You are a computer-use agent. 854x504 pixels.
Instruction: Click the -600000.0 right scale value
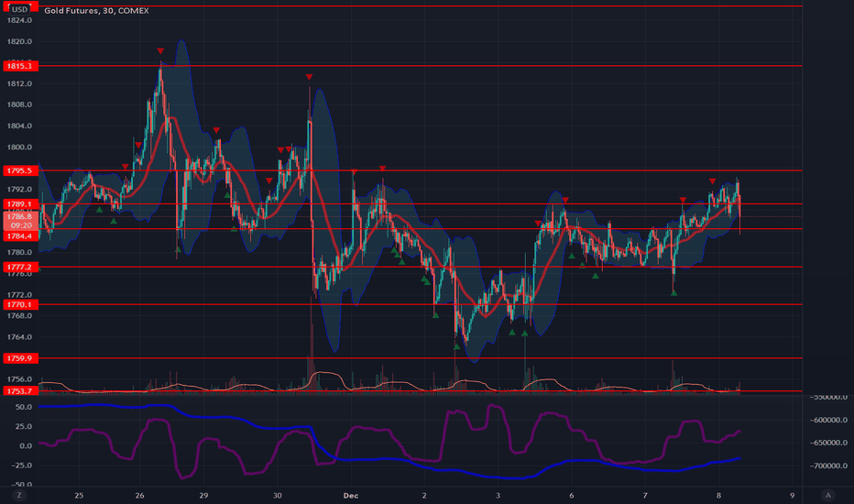(827, 420)
